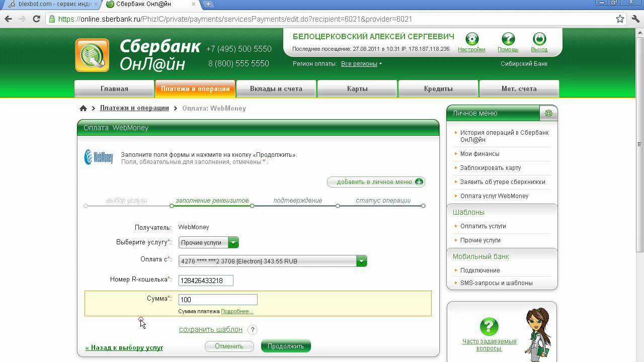Open a new browser tab
This screenshot has width=644, height=362.
[x=208, y=4]
